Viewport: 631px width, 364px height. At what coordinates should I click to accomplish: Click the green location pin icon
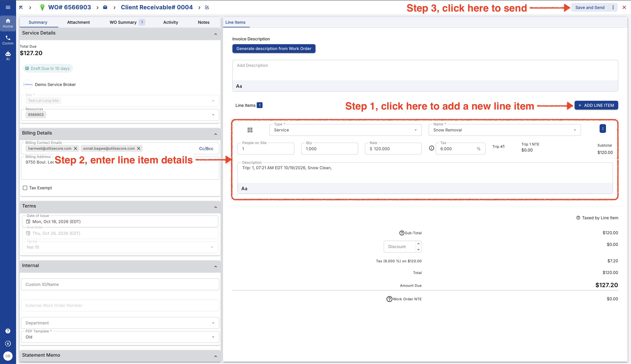42,7
